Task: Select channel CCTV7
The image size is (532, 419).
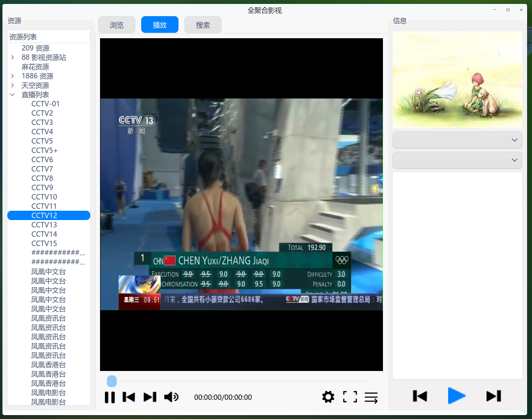Action: pos(42,169)
